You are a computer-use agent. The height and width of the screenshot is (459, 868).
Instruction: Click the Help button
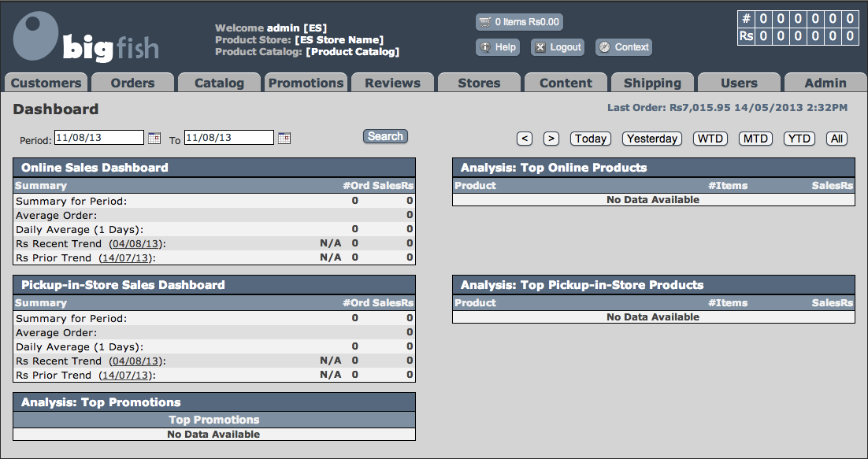(498, 47)
